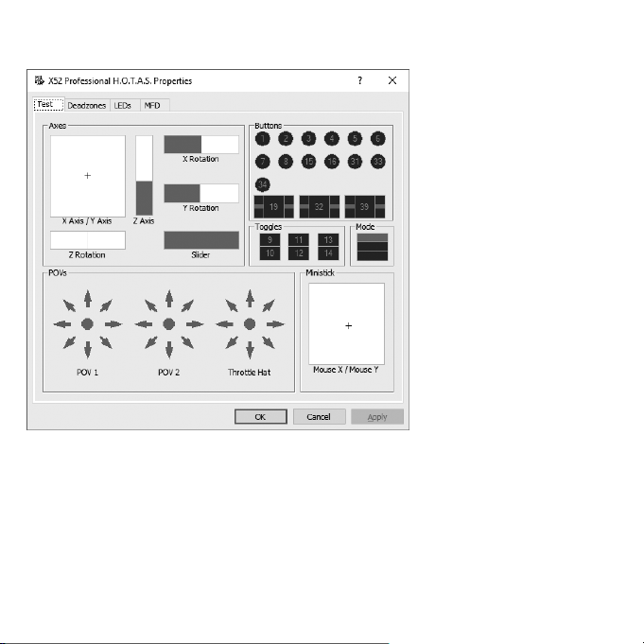This screenshot has width=644, height=644.
Task: Click button indicator 4
Action: pos(331,139)
